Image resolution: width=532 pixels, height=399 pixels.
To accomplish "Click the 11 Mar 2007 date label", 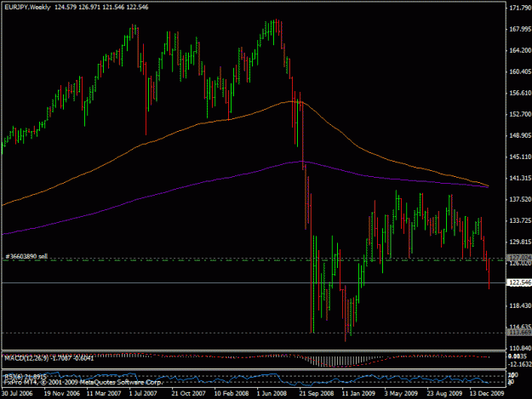I will [104, 394].
